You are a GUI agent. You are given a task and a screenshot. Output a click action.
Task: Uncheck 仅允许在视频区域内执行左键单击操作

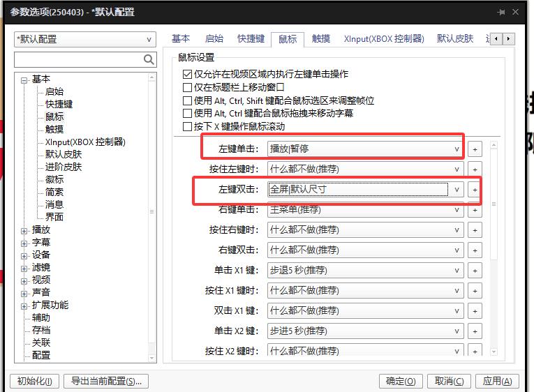pyautogui.click(x=187, y=74)
